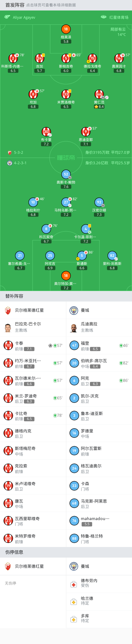Select Man City player 52 奥斯卡-鲍勃
The width and height of the screenshot is (132, 644).
click(x=66, y=174)
